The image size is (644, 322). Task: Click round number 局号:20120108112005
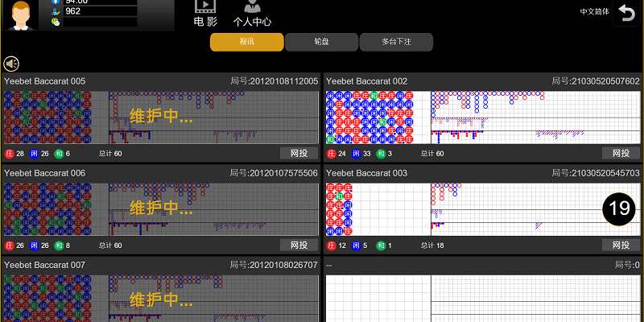(274, 81)
